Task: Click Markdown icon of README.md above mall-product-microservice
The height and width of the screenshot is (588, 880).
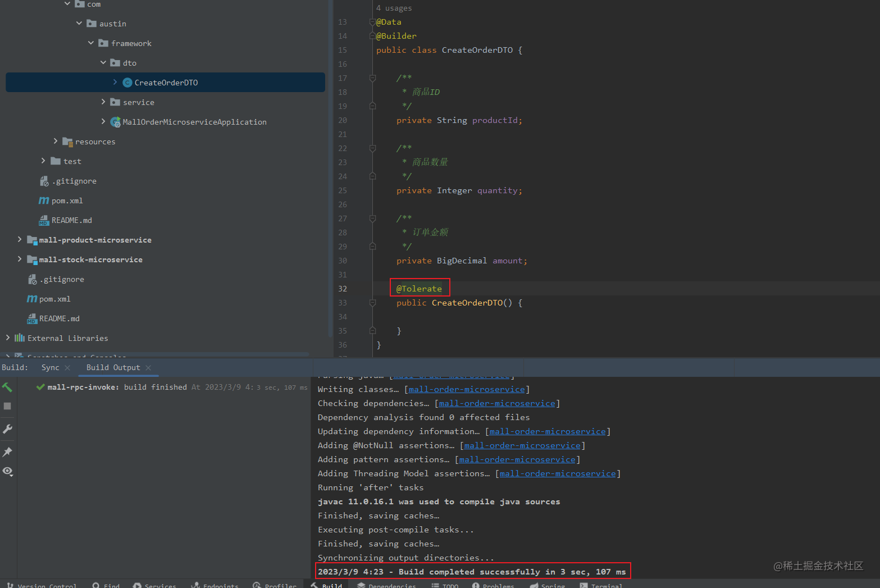Action: pyautogui.click(x=44, y=220)
